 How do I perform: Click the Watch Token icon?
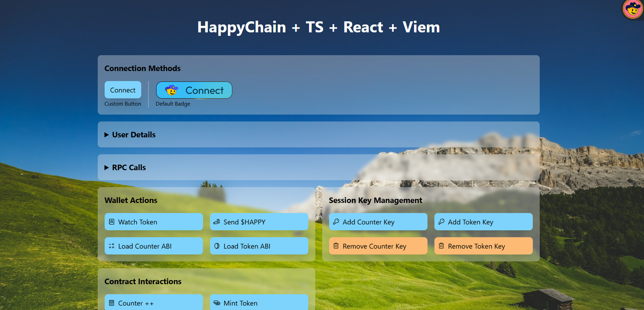[x=112, y=222]
